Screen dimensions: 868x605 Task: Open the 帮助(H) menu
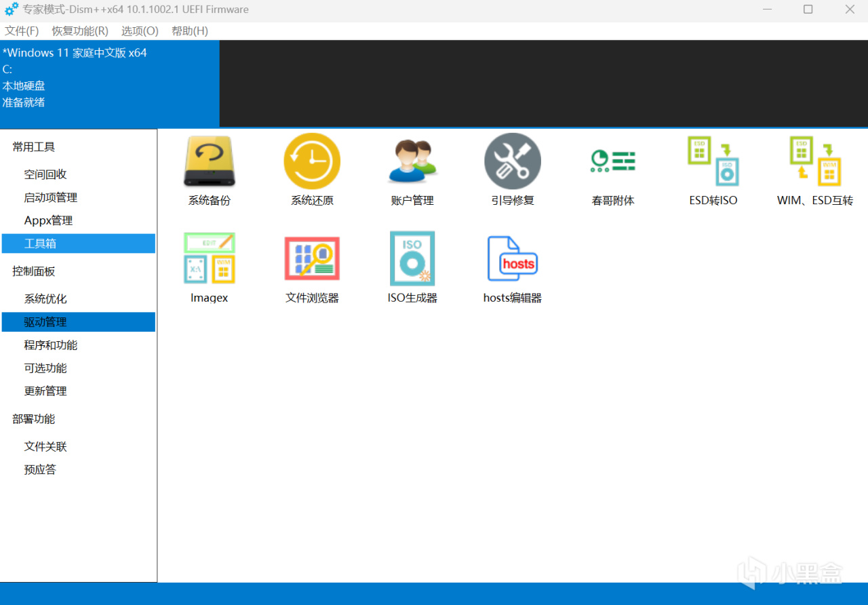point(190,31)
